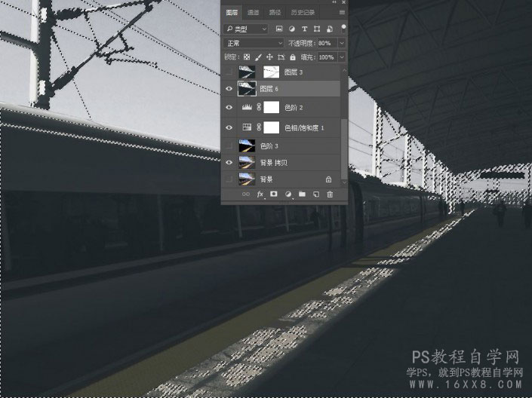Select layer name 色相/饱和度 1
The height and width of the screenshot is (398, 532).
coord(304,127)
